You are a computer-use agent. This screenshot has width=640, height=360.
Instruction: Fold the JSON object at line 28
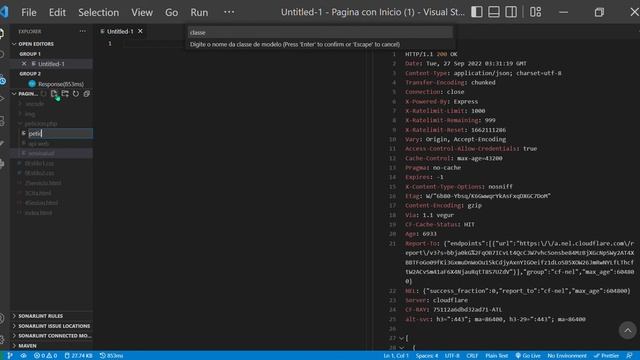pos(402,348)
